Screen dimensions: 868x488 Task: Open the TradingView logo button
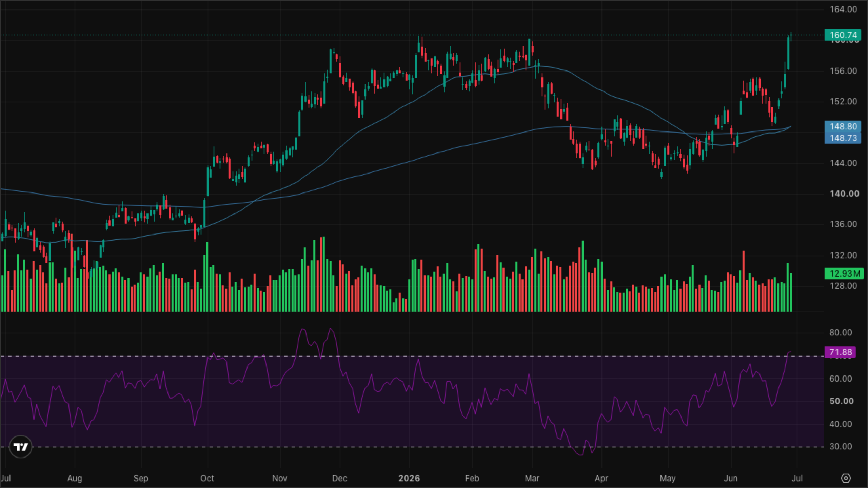click(20, 447)
